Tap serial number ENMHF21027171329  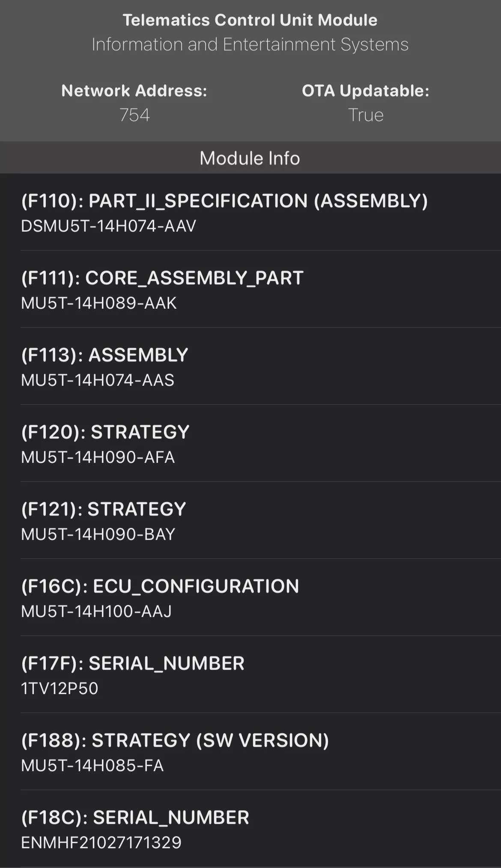pos(101,843)
